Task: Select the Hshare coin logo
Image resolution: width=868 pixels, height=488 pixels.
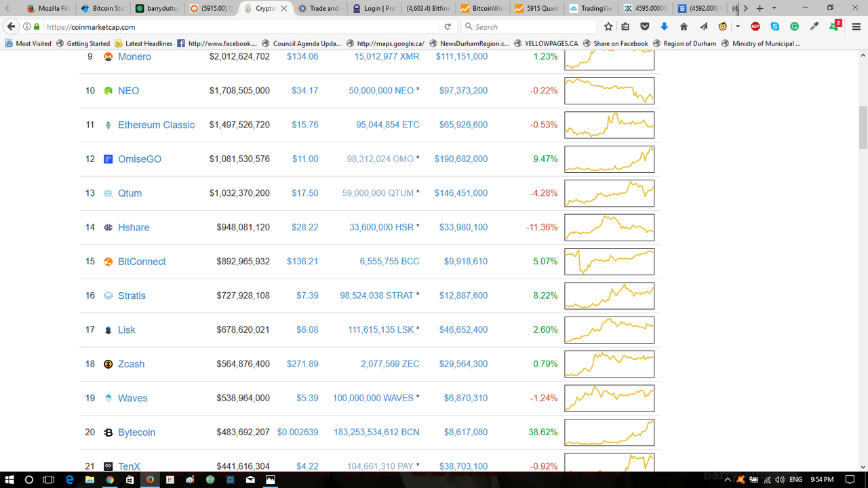Action: point(108,228)
